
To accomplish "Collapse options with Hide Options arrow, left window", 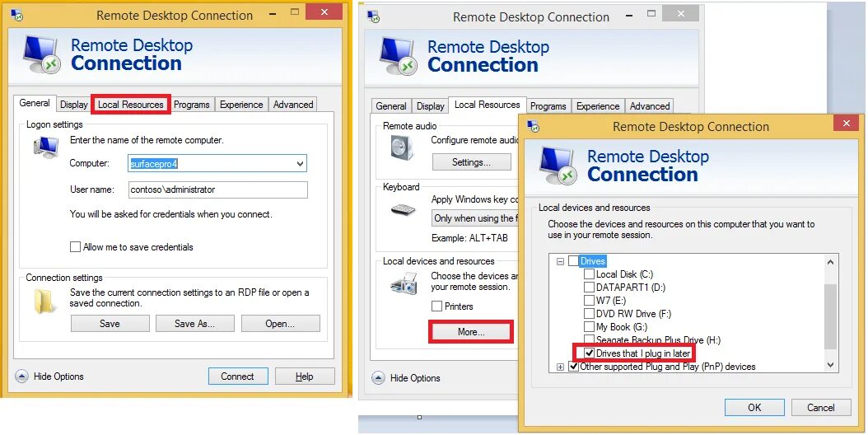I will 21,377.
